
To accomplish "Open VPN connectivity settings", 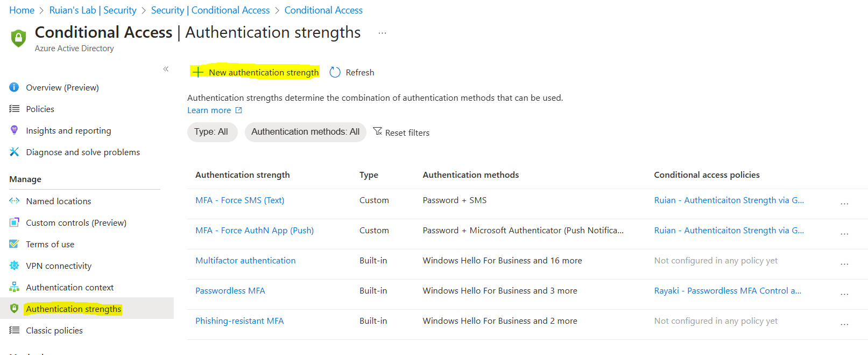I will [59, 266].
